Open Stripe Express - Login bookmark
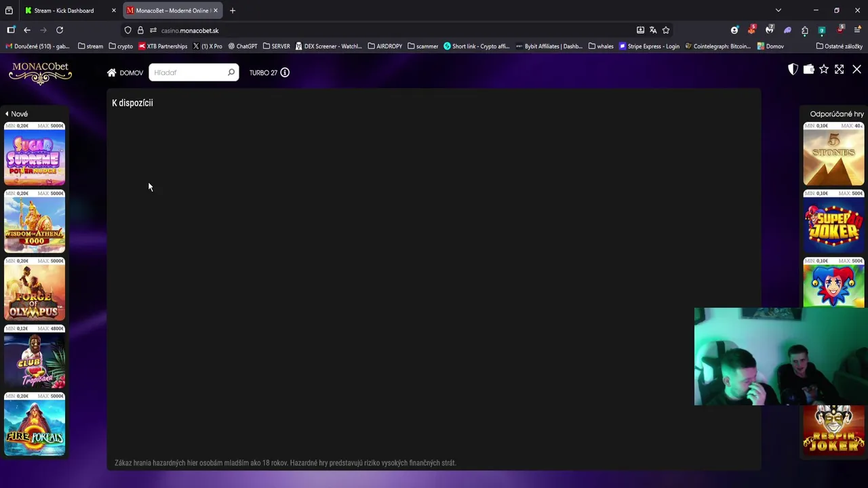The width and height of the screenshot is (868, 488). [649, 46]
